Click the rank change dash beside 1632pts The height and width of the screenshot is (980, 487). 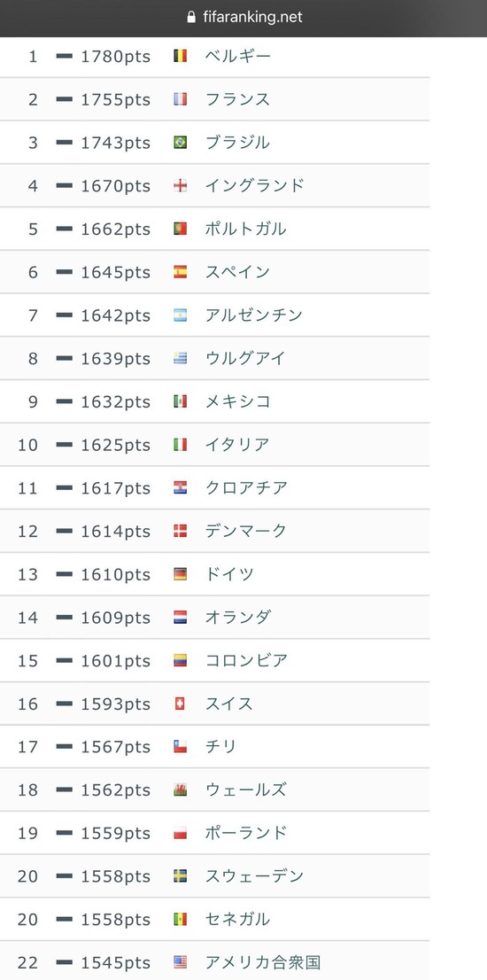click(65, 401)
